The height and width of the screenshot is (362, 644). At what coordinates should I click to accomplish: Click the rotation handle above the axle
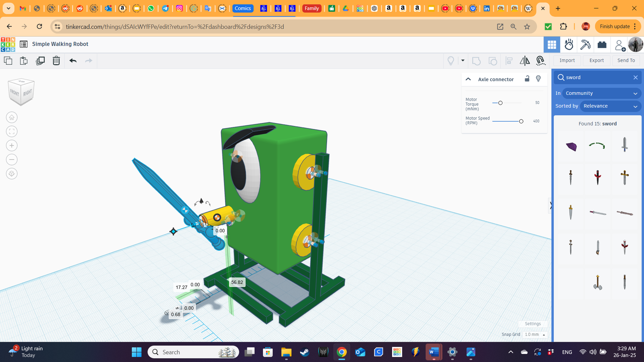(202, 202)
